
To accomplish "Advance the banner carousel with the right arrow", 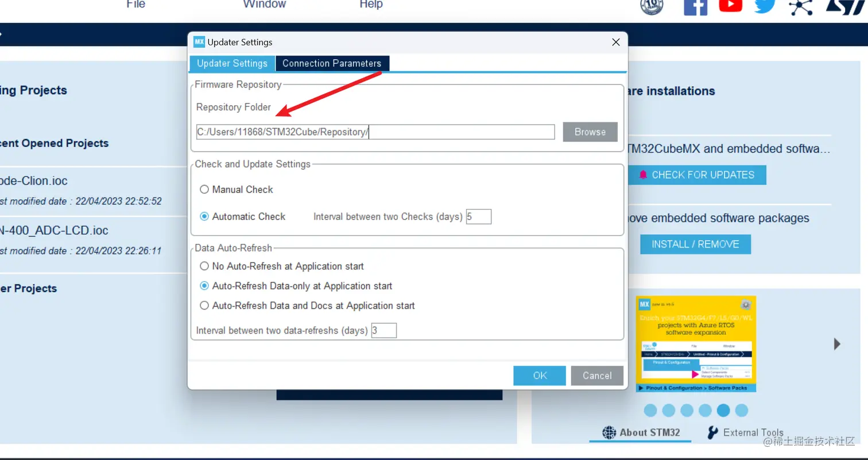I will (837, 344).
